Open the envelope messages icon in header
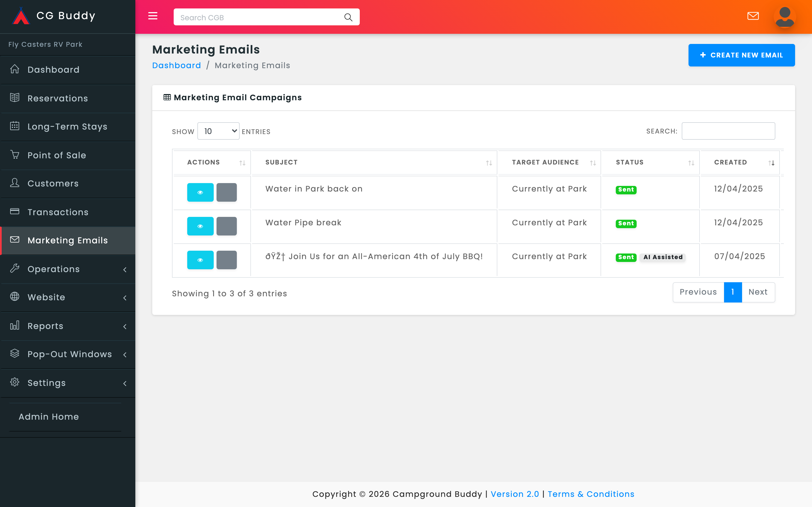This screenshot has height=507, width=812. (x=753, y=16)
